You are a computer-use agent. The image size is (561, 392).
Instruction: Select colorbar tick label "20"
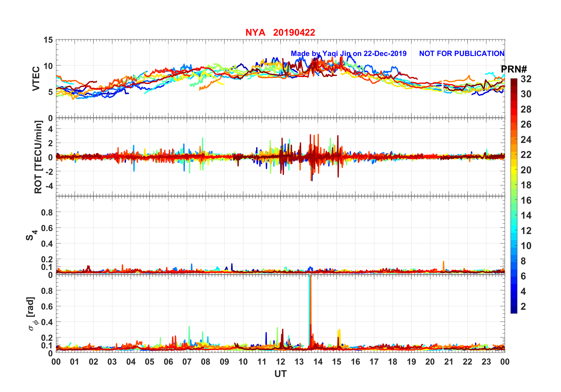(526, 170)
